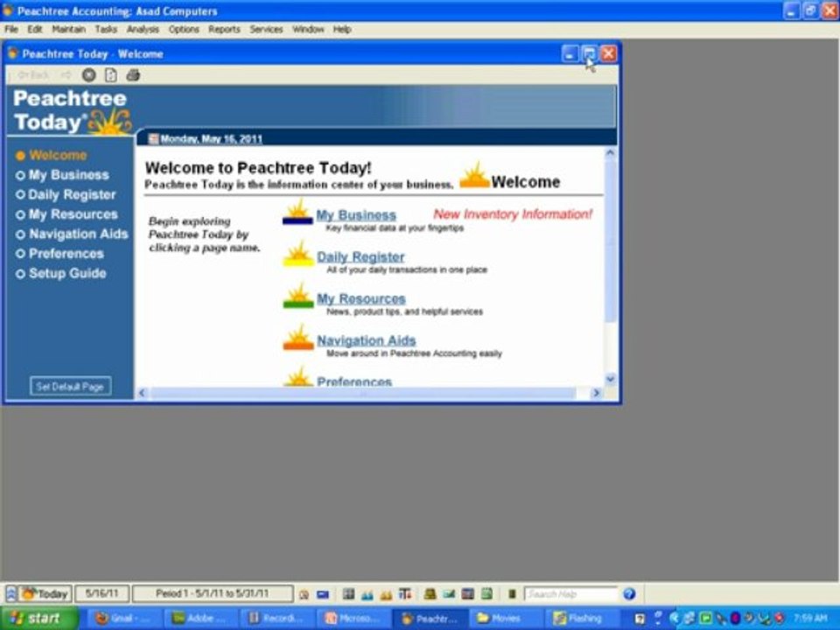Open the Daily Register link in content area

360,257
